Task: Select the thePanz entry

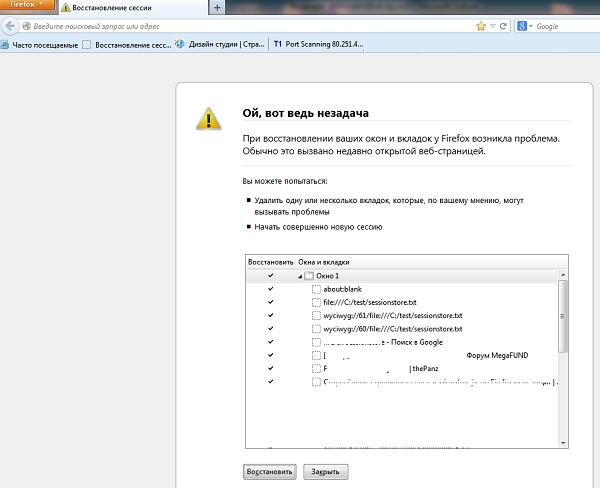Action: [381, 369]
